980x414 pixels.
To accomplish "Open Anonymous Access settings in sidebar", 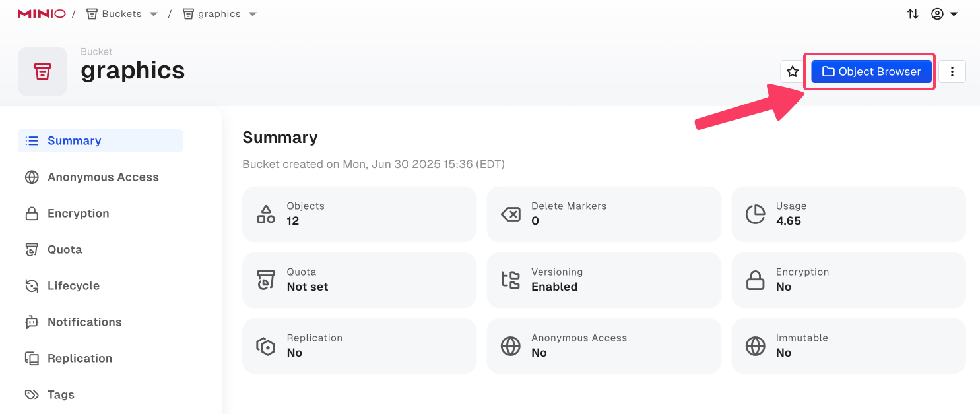I will tap(102, 177).
